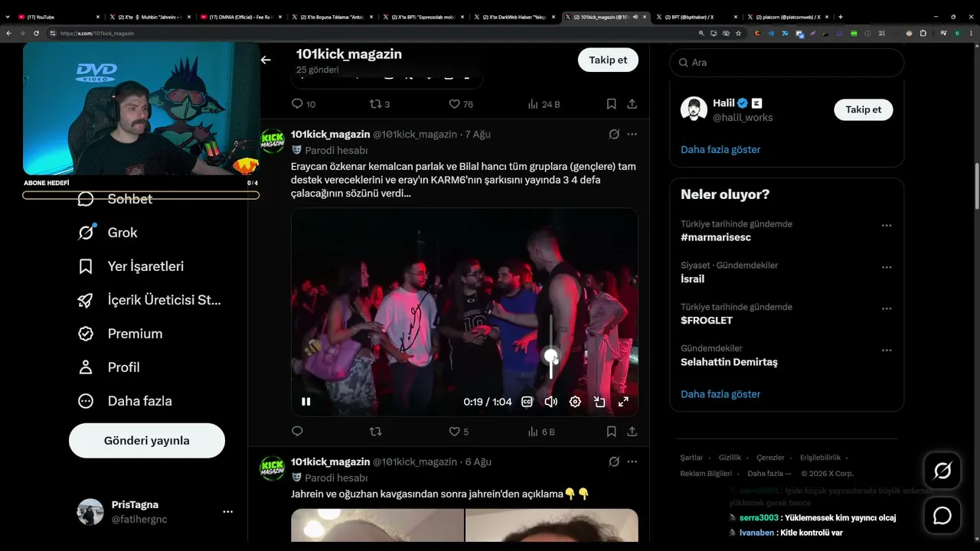Click the browser address bar URL
The height and width of the screenshot is (551, 980).
[x=97, y=34]
